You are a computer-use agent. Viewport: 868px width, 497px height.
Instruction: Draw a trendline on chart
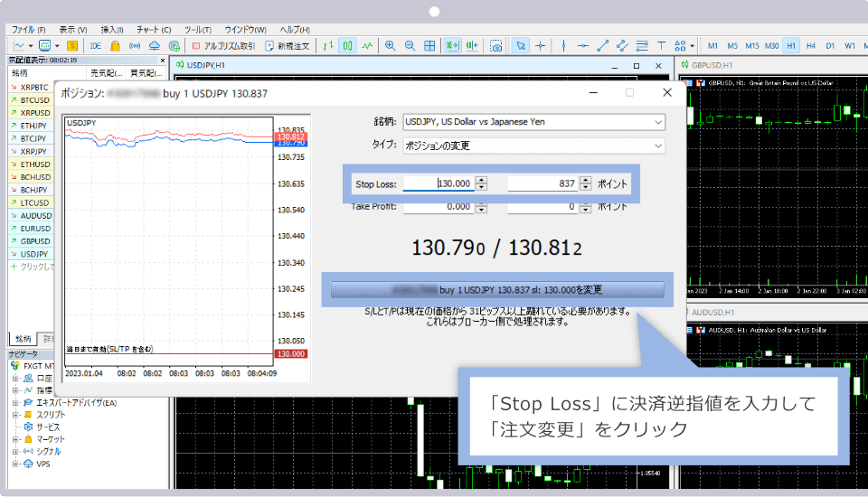point(603,46)
